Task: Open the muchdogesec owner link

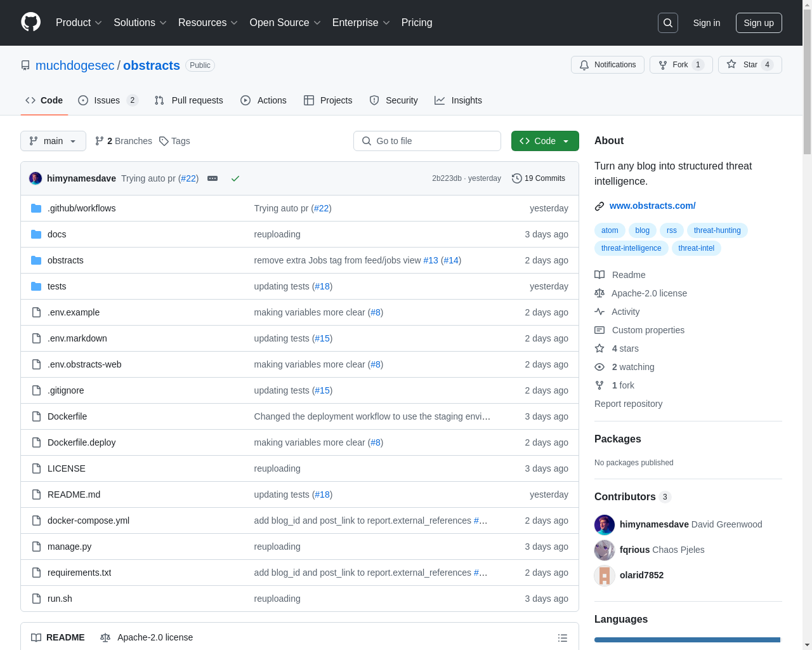Action: 75,65
